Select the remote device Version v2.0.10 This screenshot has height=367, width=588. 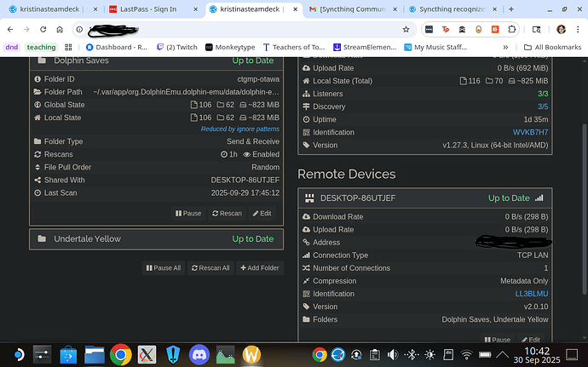point(536,307)
